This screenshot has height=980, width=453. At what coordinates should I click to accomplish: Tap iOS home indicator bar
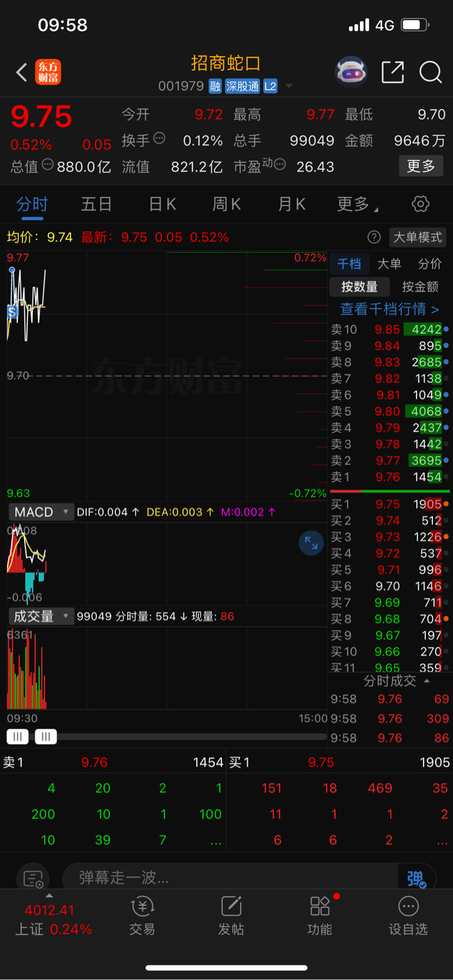coord(226,967)
